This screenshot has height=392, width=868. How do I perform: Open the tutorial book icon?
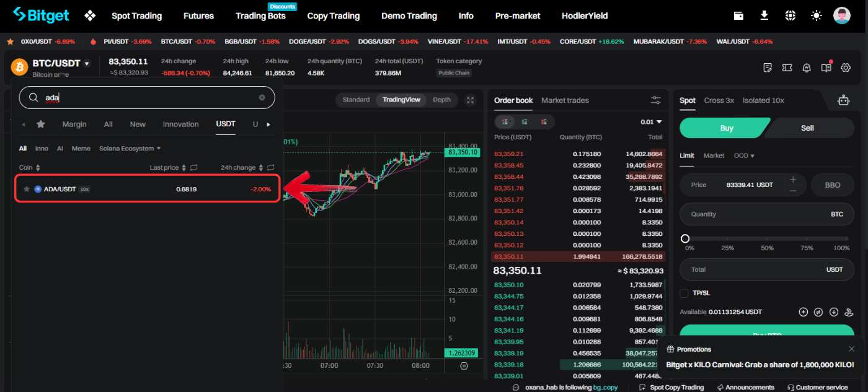point(826,68)
